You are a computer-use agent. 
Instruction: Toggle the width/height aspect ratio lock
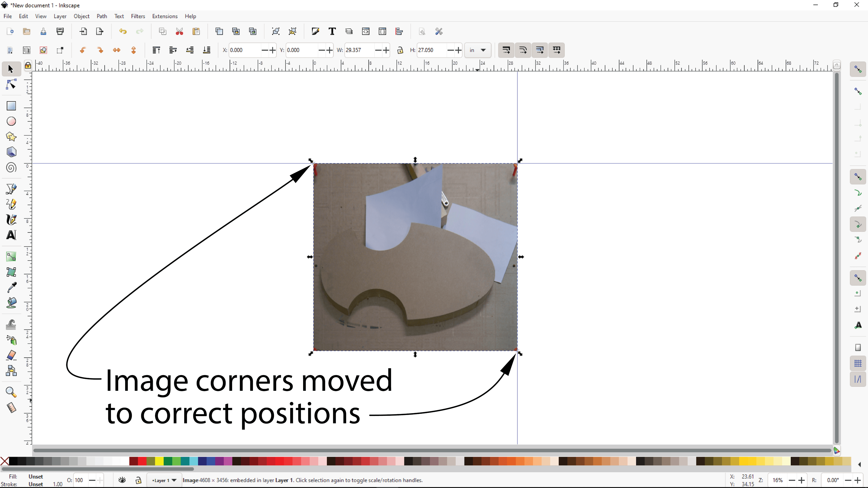400,50
